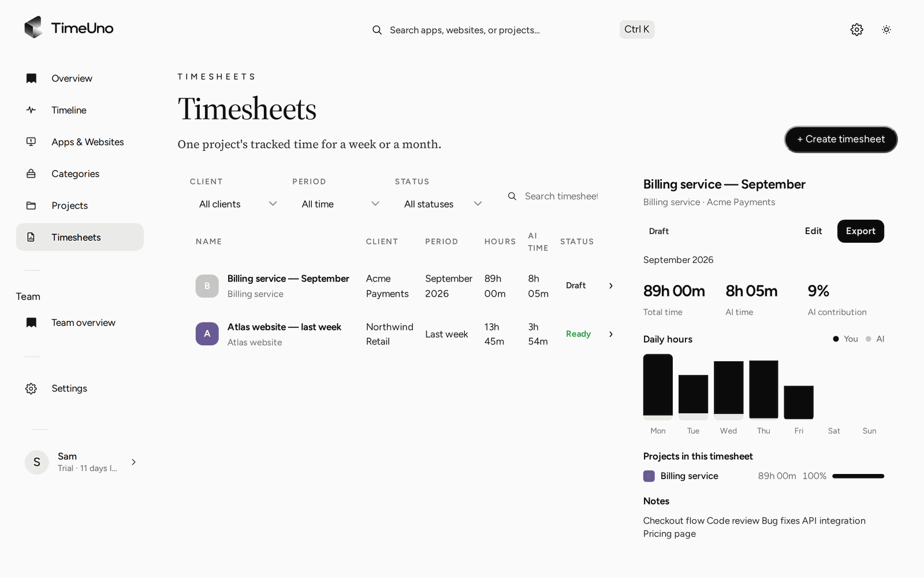Click the Monday daily hours bar
924x578 pixels.
658,387
